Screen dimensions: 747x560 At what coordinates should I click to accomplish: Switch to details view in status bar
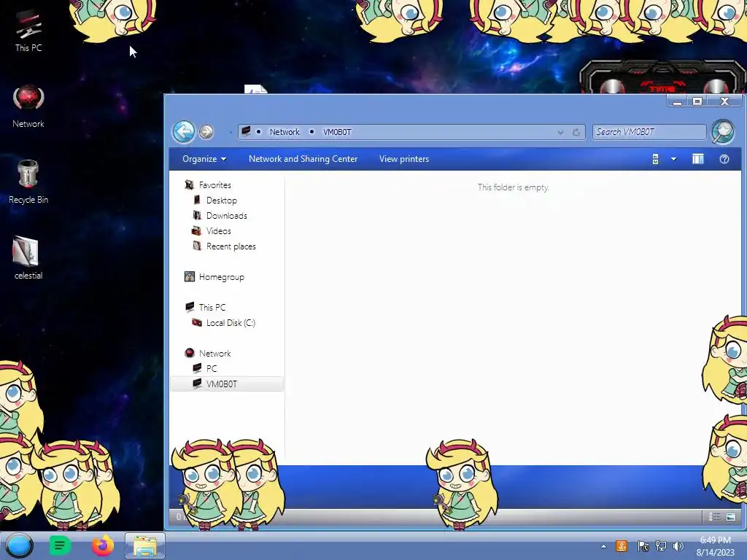click(x=714, y=517)
